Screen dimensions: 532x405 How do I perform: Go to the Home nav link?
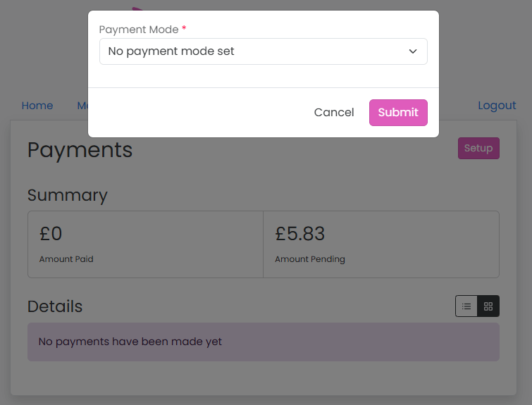click(x=37, y=106)
